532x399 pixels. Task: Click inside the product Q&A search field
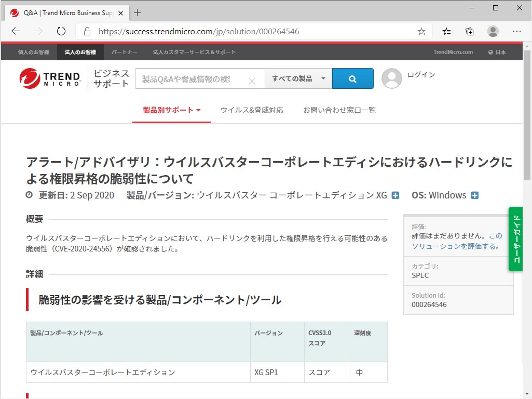pyautogui.click(x=192, y=78)
